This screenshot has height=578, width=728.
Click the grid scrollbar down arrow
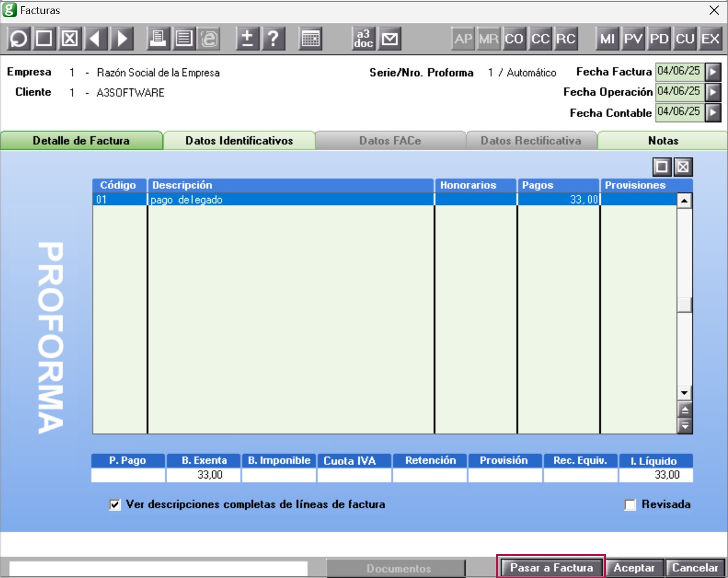click(x=684, y=393)
